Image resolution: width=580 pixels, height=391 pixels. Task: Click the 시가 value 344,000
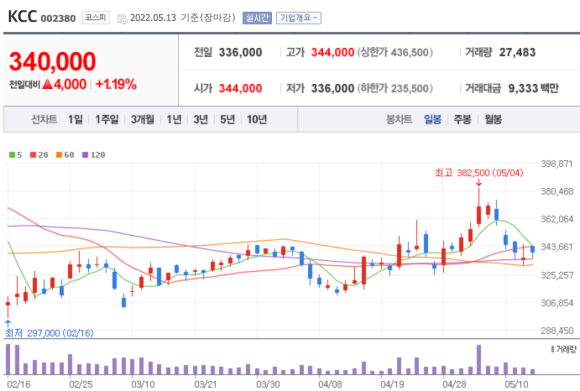pyautogui.click(x=240, y=88)
